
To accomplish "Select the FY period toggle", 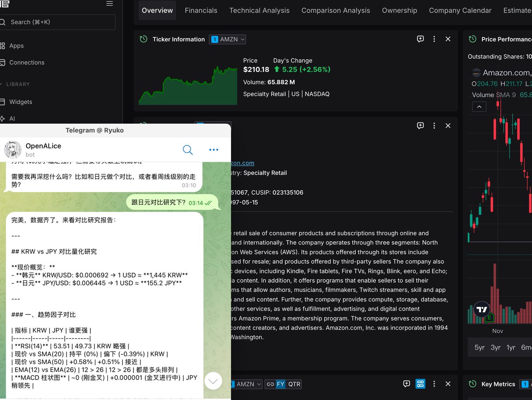I will (x=281, y=384).
